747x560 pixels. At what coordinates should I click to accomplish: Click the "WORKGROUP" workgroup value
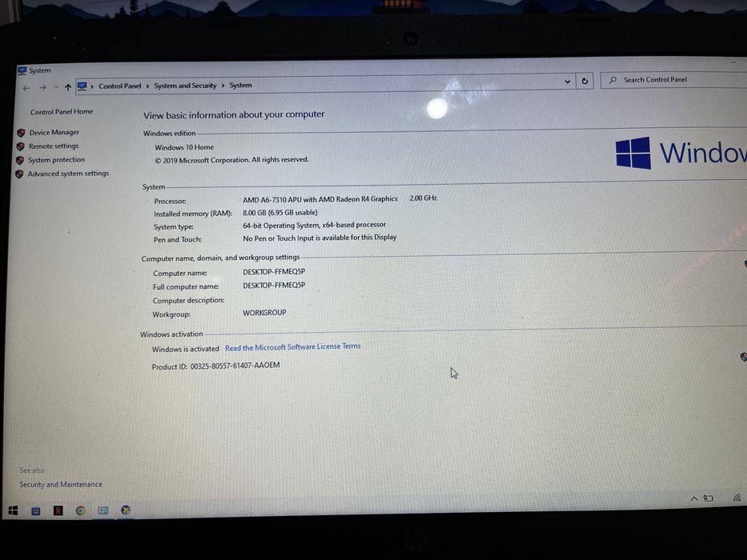pos(264,313)
